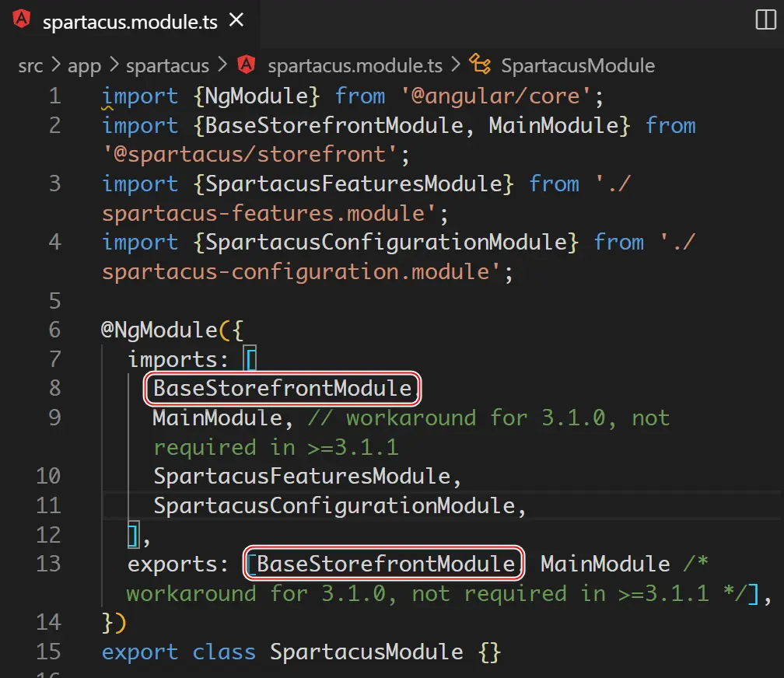The width and height of the screenshot is (784, 678).
Task: Click the Angular icon in the breadcrumb
Action: (x=246, y=65)
